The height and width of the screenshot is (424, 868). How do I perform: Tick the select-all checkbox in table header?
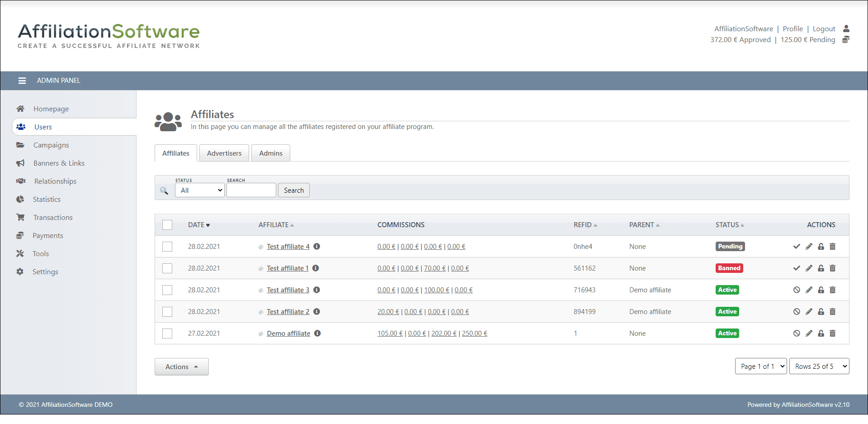coord(167,225)
